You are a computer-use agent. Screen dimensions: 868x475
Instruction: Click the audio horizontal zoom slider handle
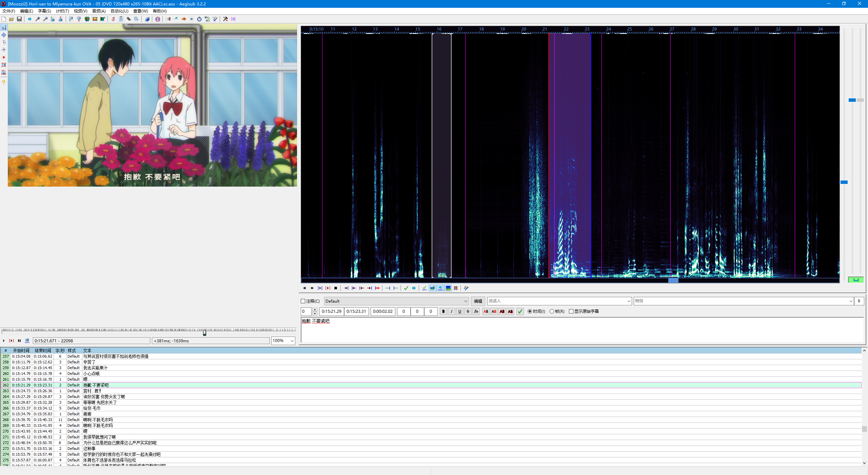(x=844, y=182)
